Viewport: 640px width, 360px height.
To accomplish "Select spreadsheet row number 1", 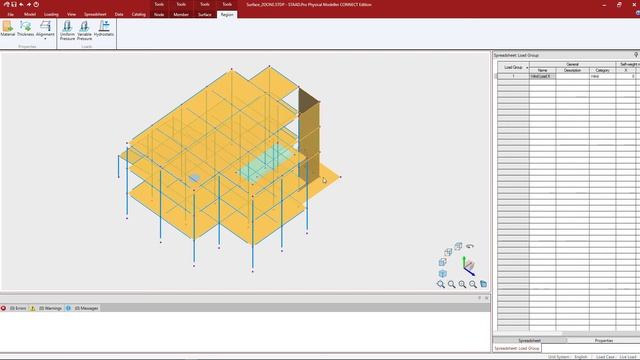I will coord(513,76).
